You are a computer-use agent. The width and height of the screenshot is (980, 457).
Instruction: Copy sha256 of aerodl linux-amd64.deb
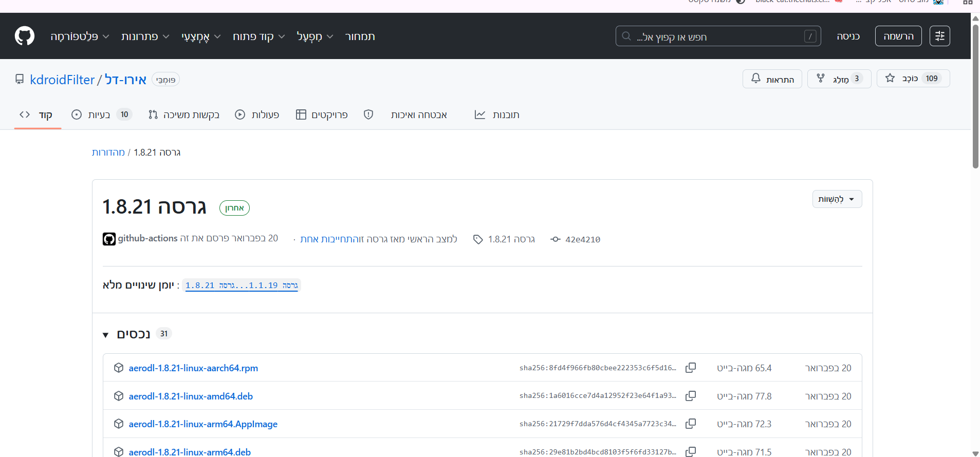click(x=691, y=396)
